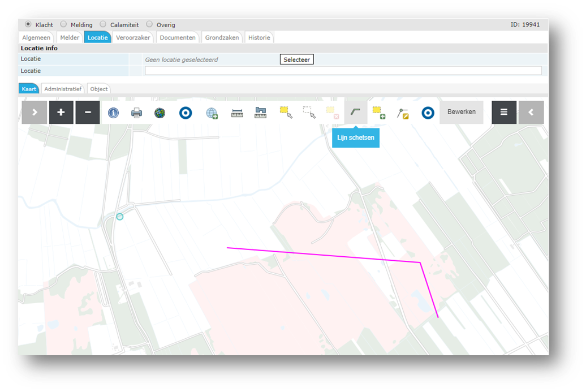Click the Bewerken button
Image resolution: width=586 pixels, height=392 pixels.
pyautogui.click(x=462, y=112)
